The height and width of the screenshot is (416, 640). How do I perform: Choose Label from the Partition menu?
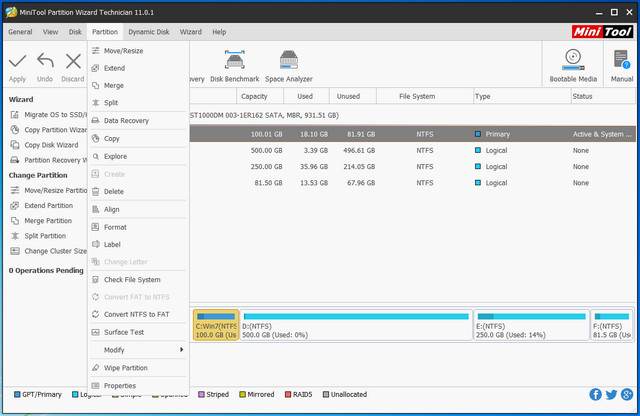click(x=138, y=245)
